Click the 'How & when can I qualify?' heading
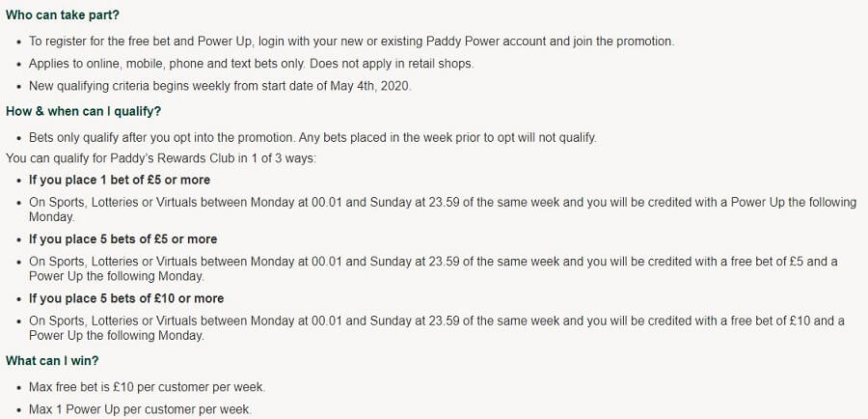This screenshot has width=868, height=419. pos(84,111)
